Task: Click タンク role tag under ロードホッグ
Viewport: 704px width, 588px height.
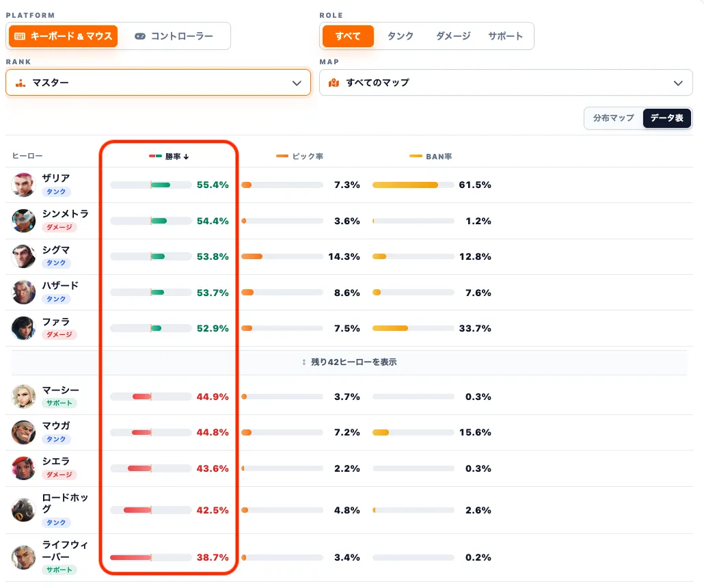Action: pyautogui.click(x=56, y=522)
